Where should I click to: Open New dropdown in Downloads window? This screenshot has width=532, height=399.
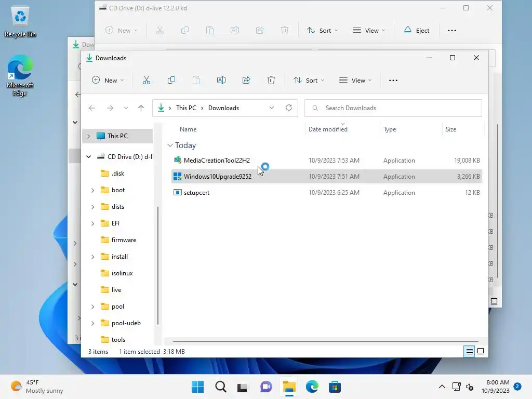(108, 81)
